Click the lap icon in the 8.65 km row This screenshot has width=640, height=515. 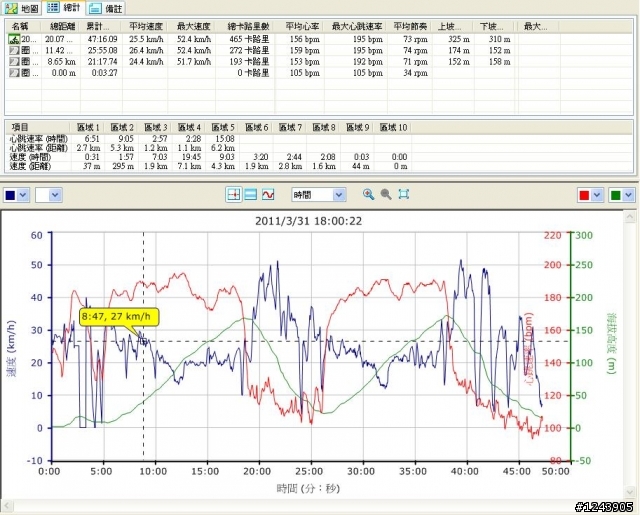click(14, 62)
